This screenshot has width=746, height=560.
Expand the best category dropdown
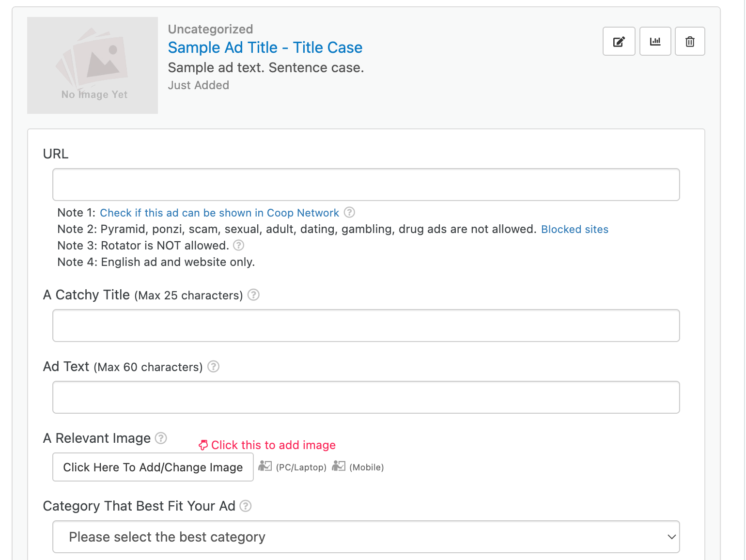tap(366, 537)
